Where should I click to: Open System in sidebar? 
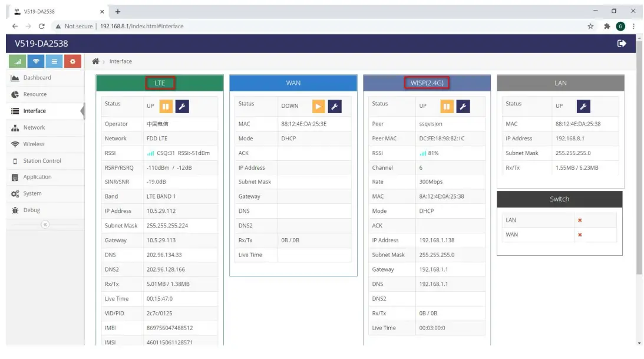click(x=45, y=193)
